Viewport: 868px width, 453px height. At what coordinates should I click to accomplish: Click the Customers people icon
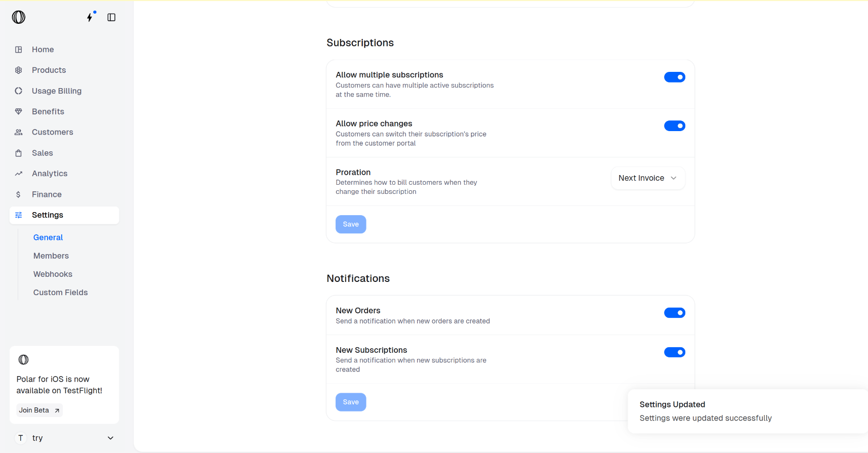[x=19, y=132]
